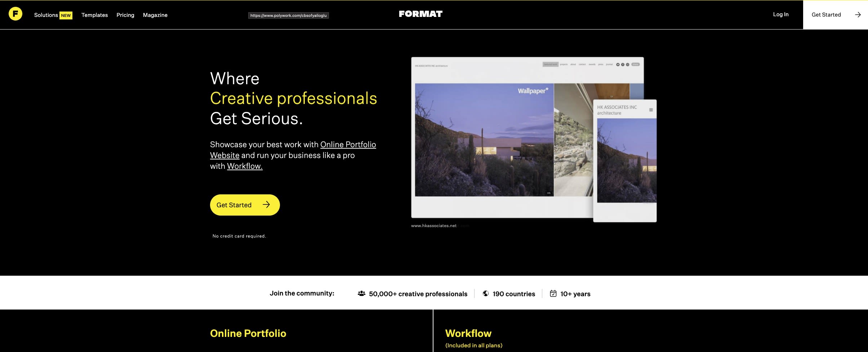Click the yellow Get Started hero button
The image size is (868, 352).
point(245,205)
